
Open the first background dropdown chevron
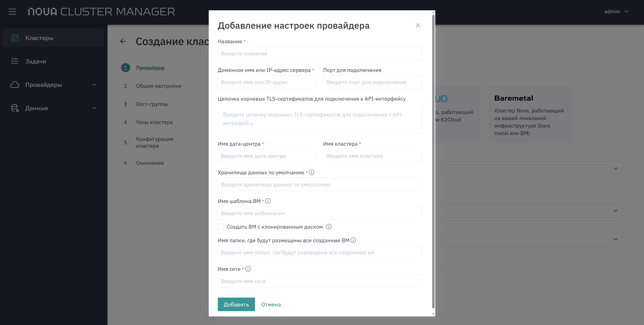(616, 168)
